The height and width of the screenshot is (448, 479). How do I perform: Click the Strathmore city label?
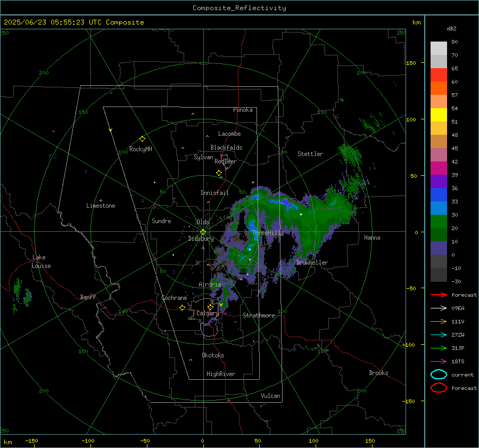pos(259,315)
